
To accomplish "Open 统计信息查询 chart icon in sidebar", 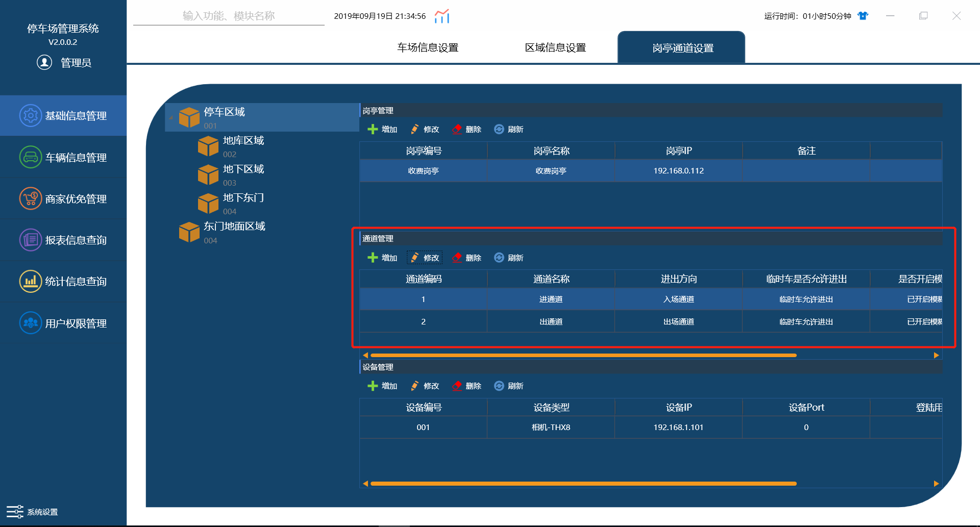I will (31, 281).
